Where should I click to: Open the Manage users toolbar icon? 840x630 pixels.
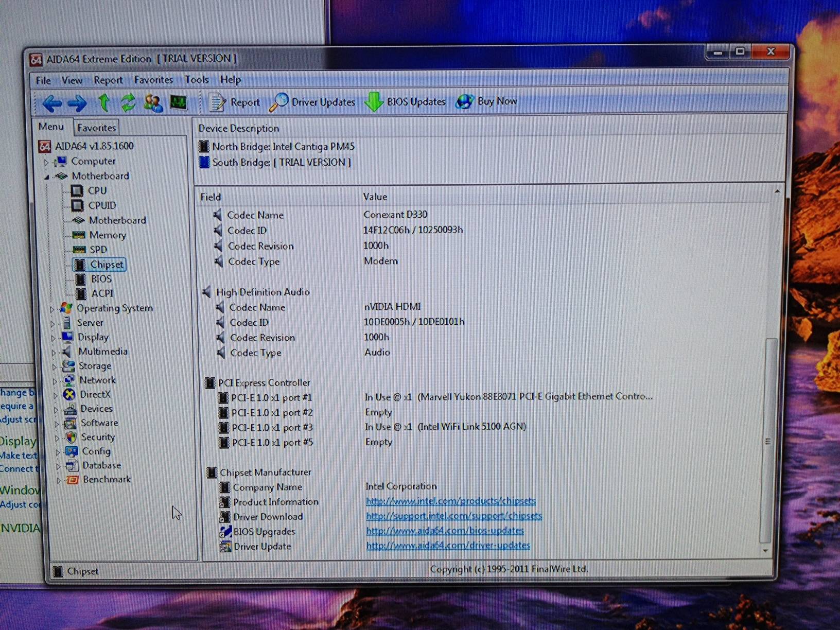(x=153, y=103)
